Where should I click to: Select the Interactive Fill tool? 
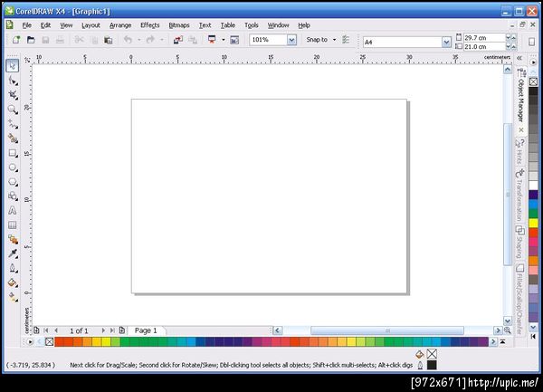(13, 297)
